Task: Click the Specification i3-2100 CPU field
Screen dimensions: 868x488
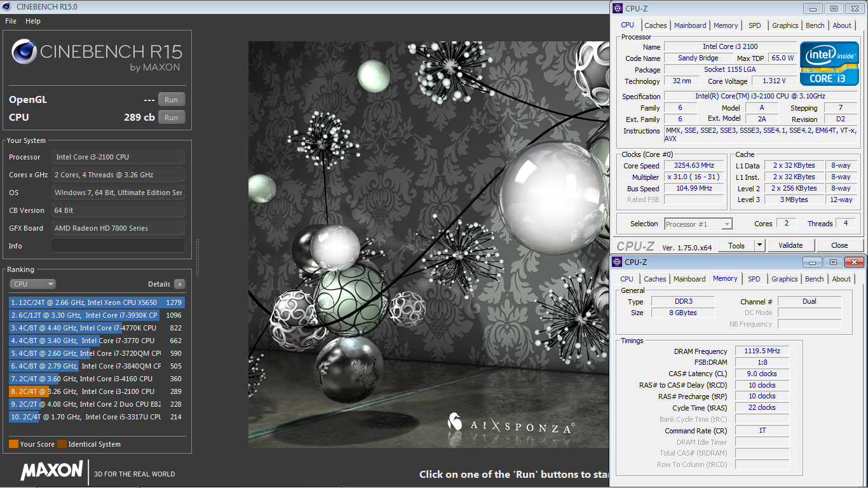Action: pos(761,97)
